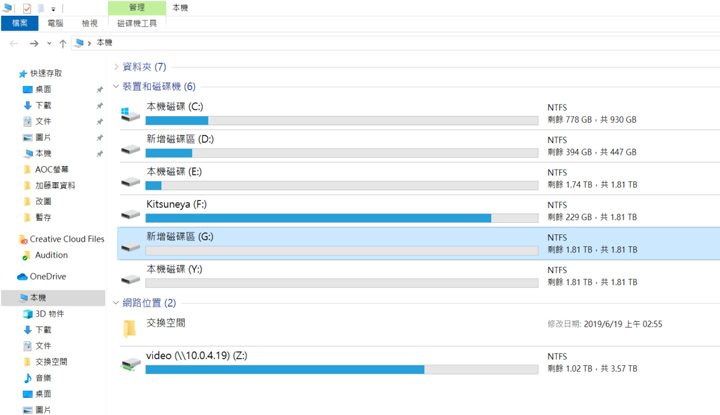Image resolution: width=720 pixels, height=415 pixels.
Task: Open the 交換空間 network folder icon
Action: (x=130, y=328)
